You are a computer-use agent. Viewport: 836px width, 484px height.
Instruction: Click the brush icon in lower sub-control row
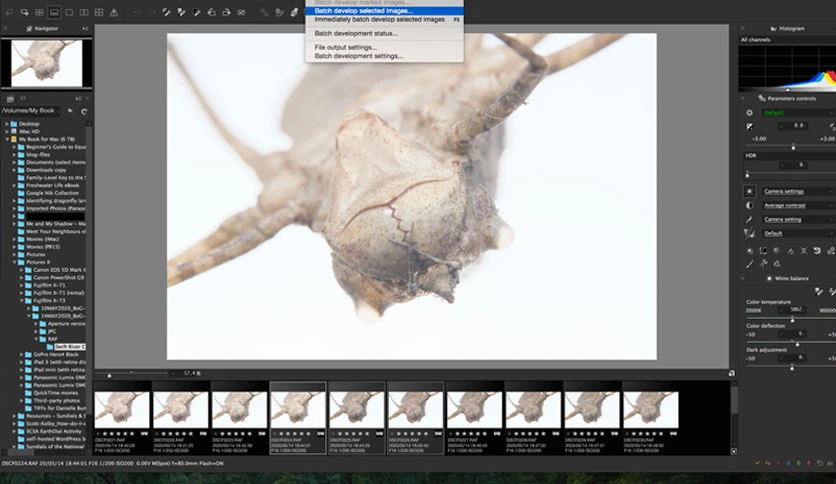pyautogui.click(x=750, y=263)
